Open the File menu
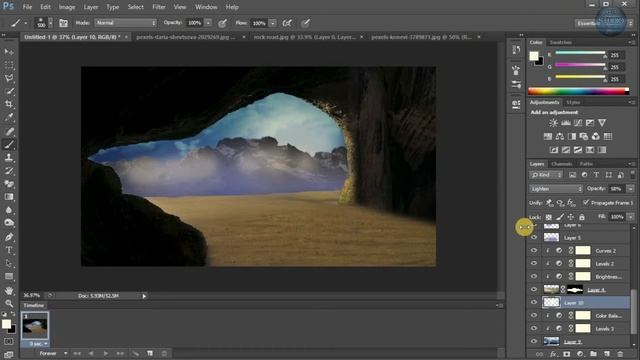640x360 pixels. pos(27,7)
